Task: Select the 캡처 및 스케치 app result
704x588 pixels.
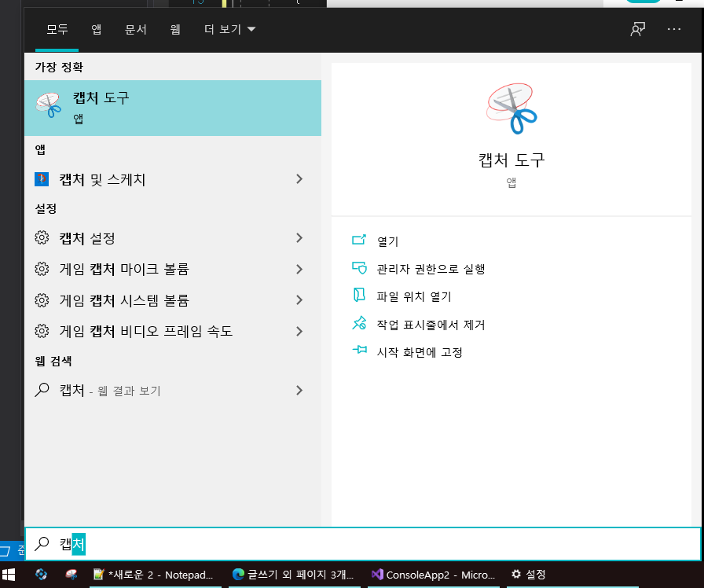Action: [x=173, y=179]
